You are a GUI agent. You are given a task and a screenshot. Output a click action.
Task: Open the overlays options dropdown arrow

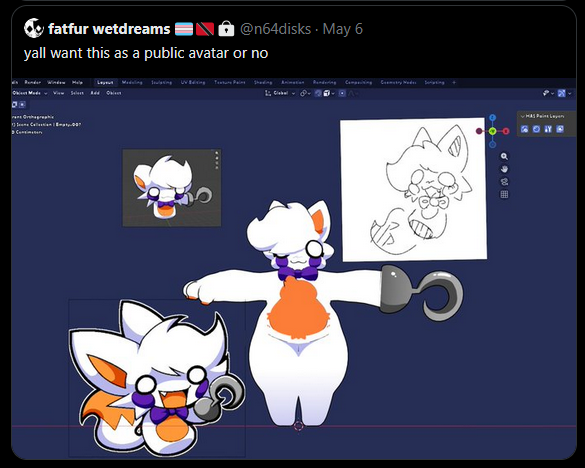pos(569,93)
